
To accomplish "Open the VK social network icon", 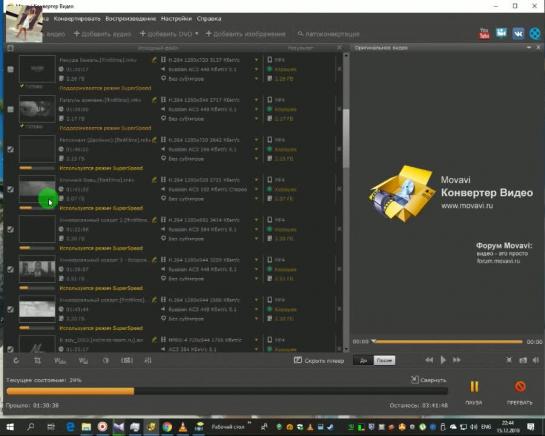I will coord(518,34).
